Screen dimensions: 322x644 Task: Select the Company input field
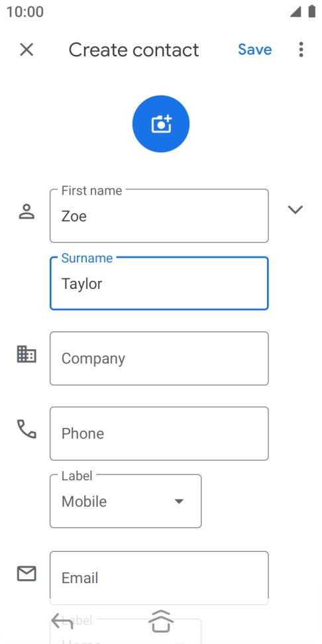coord(160,358)
